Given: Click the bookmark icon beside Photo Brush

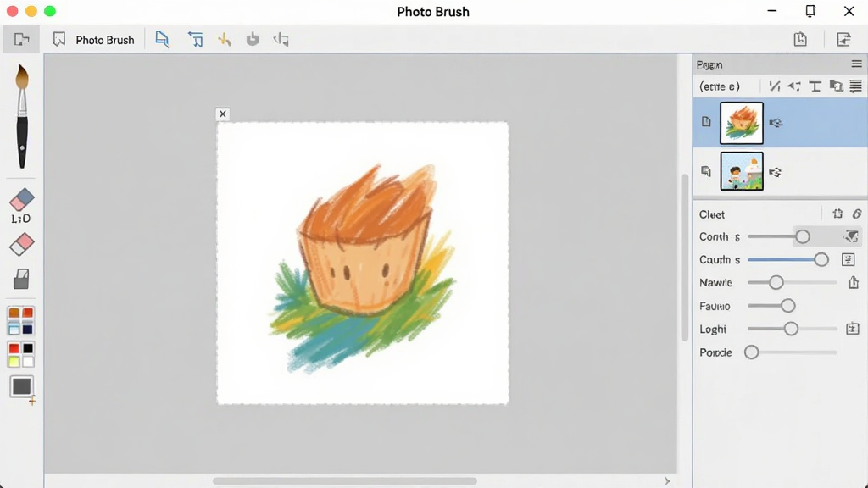Looking at the screenshot, I should [x=59, y=39].
